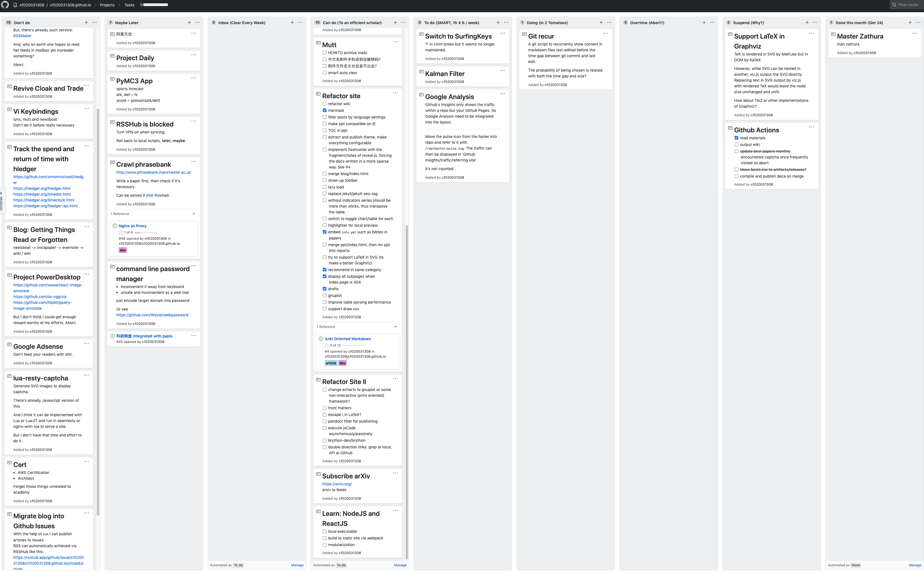Click Manage in Done column footer

pyautogui.click(x=915, y=566)
